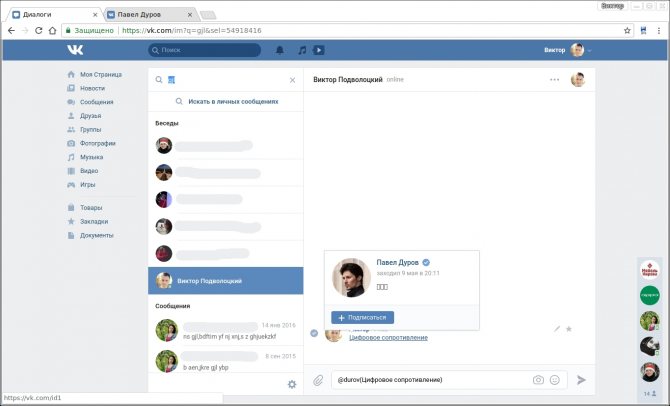Open notifications bell in VK header

coord(279,50)
